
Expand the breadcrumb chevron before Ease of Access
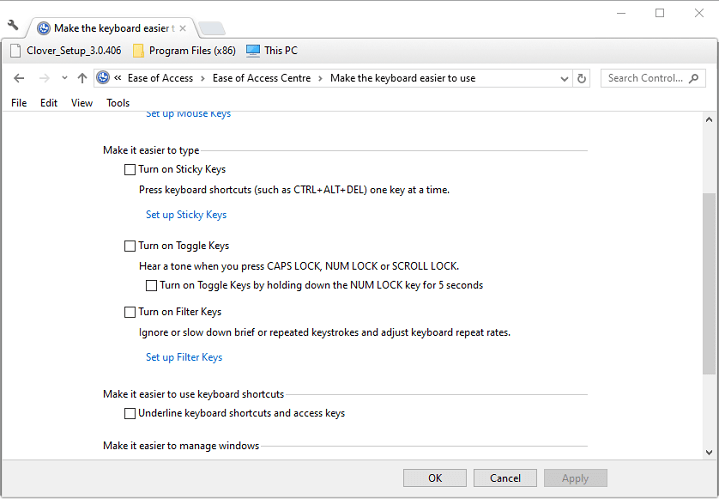coord(118,78)
